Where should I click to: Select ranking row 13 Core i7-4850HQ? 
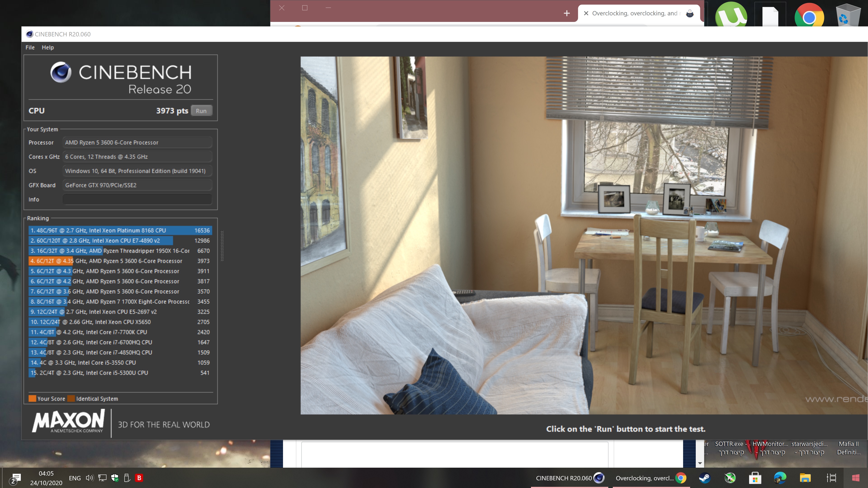120,352
